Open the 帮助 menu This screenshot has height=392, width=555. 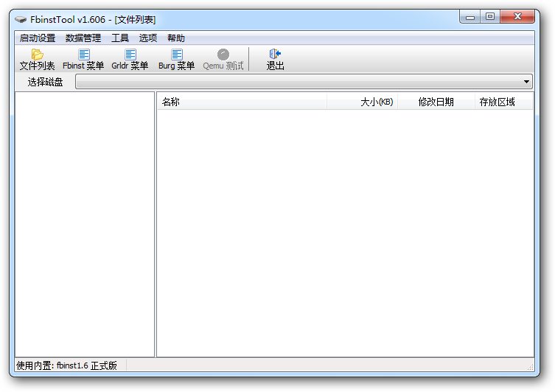click(x=176, y=38)
